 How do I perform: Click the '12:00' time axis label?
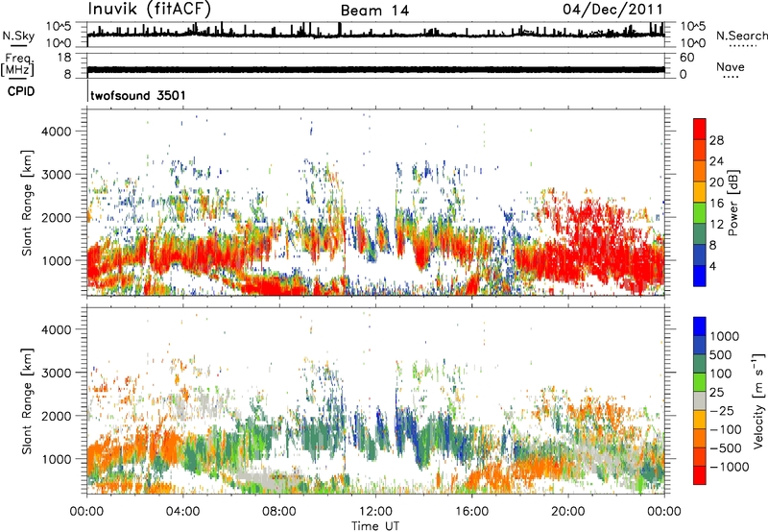pos(375,512)
